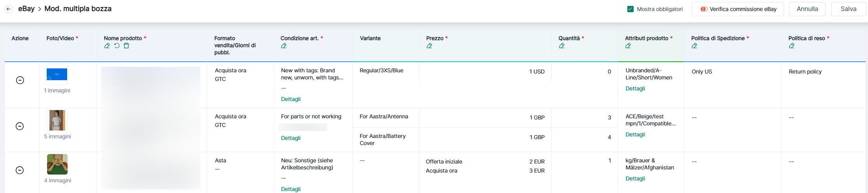868x193 pixels.
Task: Click the Annulla button
Action: click(807, 9)
